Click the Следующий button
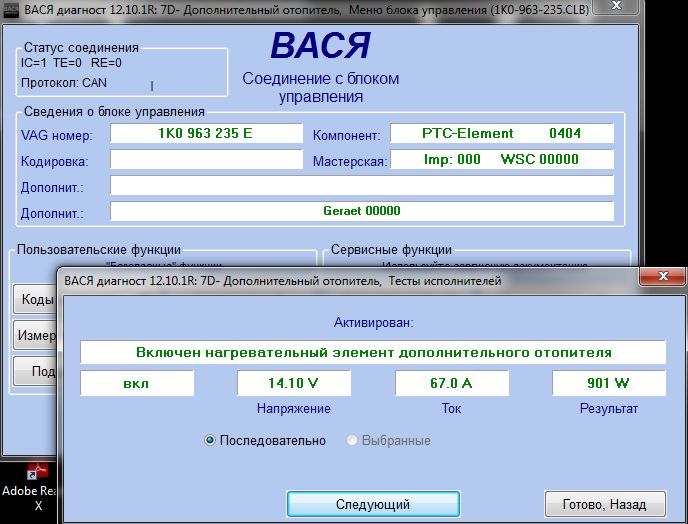 point(373,504)
